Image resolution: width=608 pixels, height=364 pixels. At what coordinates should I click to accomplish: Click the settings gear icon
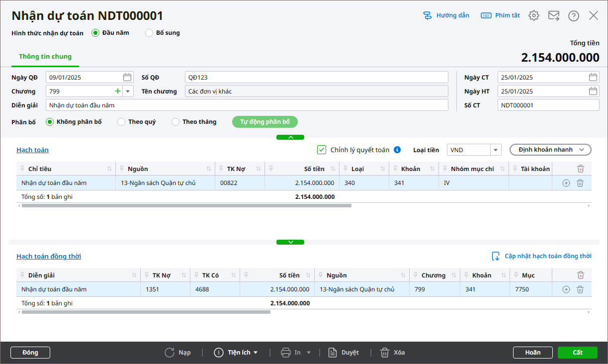534,15
